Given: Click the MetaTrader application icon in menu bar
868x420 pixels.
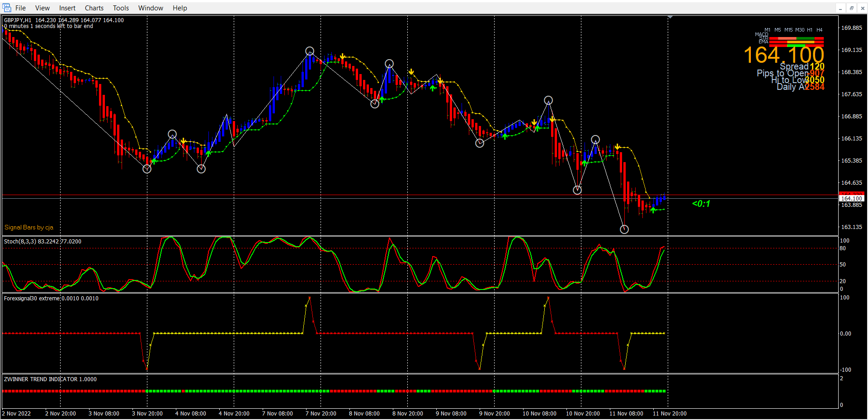Looking at the screenshot, I should 7,8.
